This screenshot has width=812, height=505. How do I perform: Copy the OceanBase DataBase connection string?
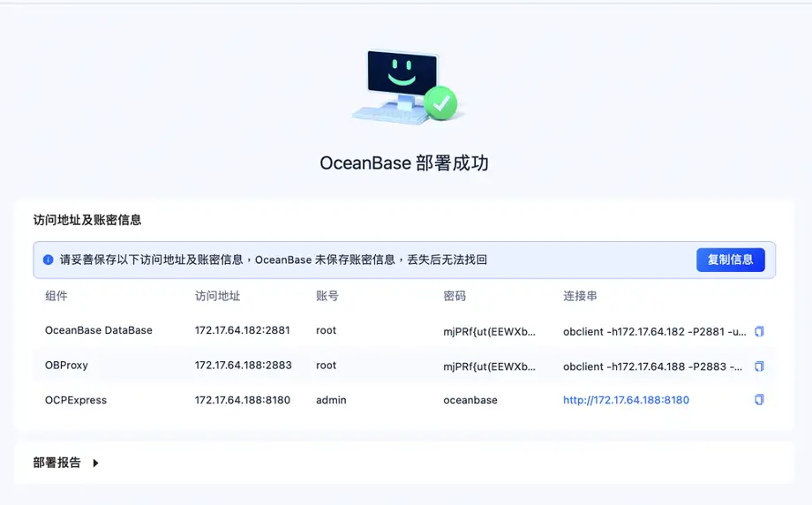(x=759, y=331)
